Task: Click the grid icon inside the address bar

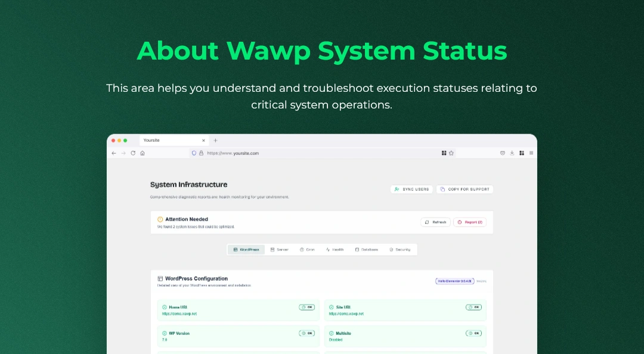Action: 444,153
